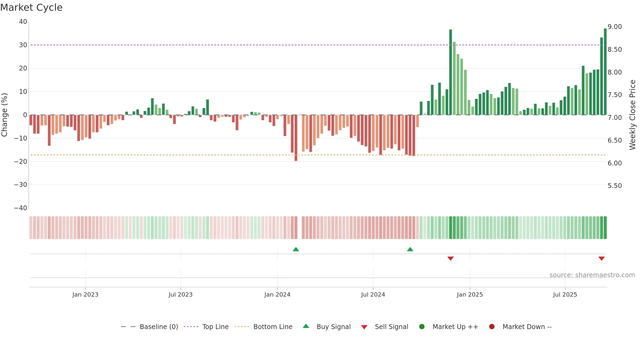Toggle the Buy Signal legend entry
The height and width of the screenshot is (362, 644).
click(327, 327)
